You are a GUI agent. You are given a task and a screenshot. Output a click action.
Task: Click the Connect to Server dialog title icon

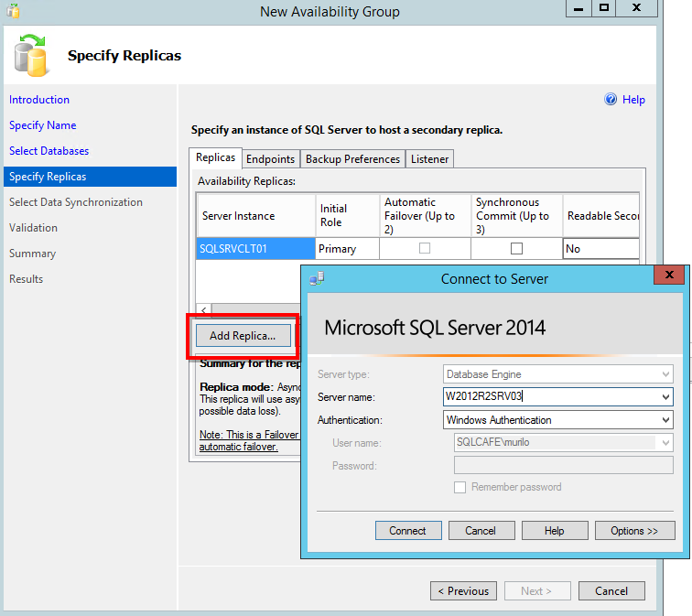click(x=317, y=278)
